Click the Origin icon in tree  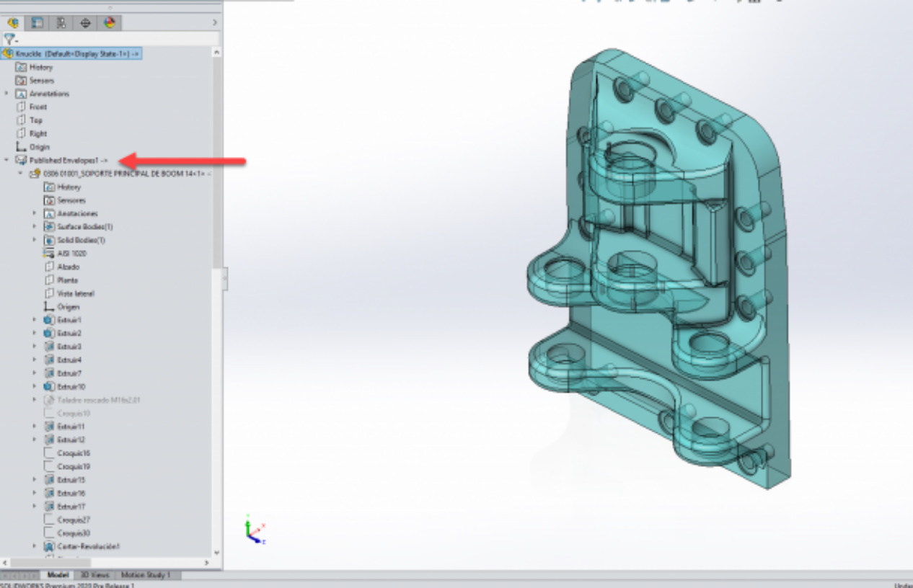(x=21, y=147)
